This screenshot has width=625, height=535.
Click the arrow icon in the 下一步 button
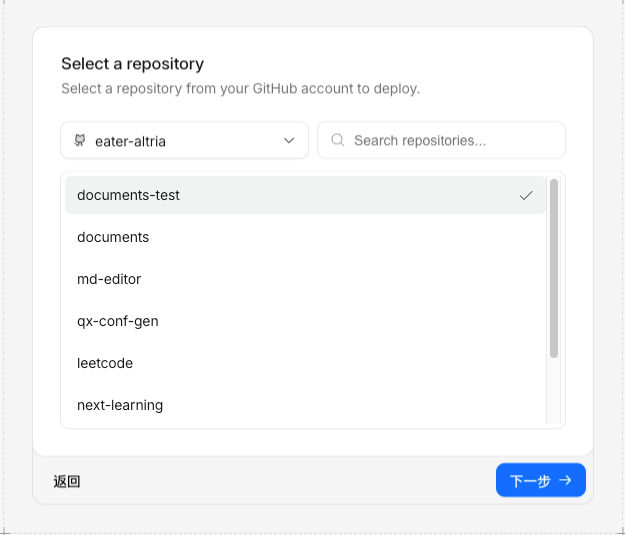(566, 480)
